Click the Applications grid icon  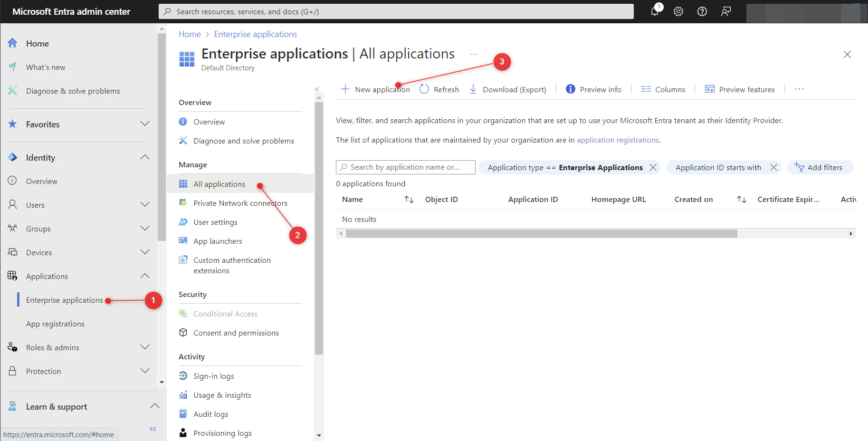(x=13, y=276)
